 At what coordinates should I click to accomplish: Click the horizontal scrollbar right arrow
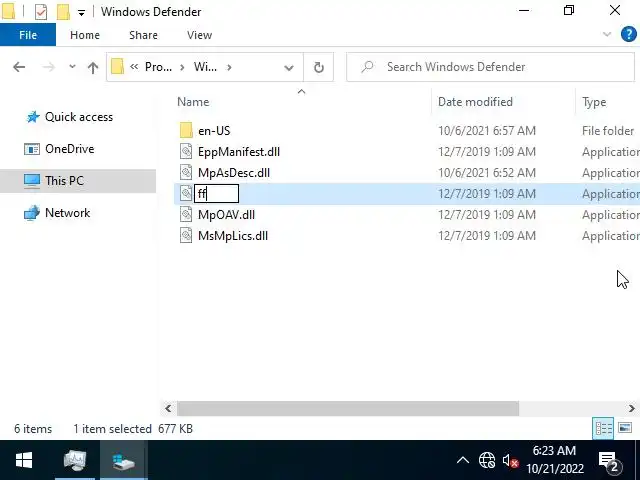[x=632, y=408]
